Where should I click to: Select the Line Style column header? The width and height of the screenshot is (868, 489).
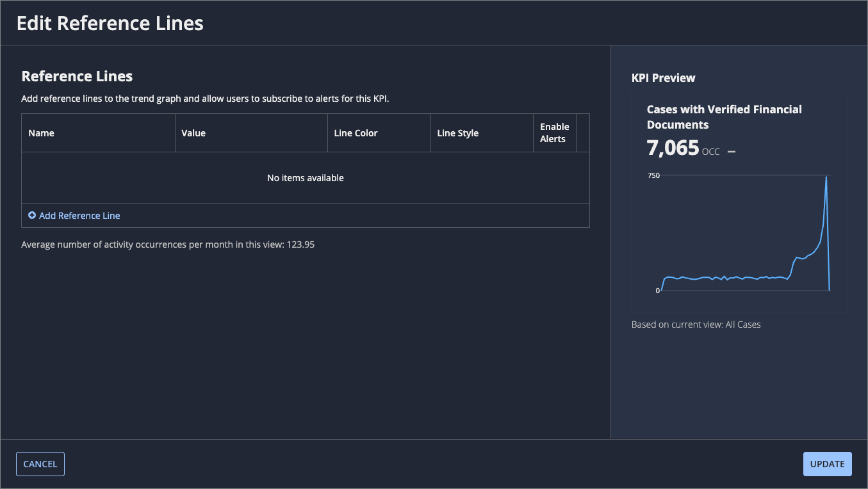tap(482, 133)
